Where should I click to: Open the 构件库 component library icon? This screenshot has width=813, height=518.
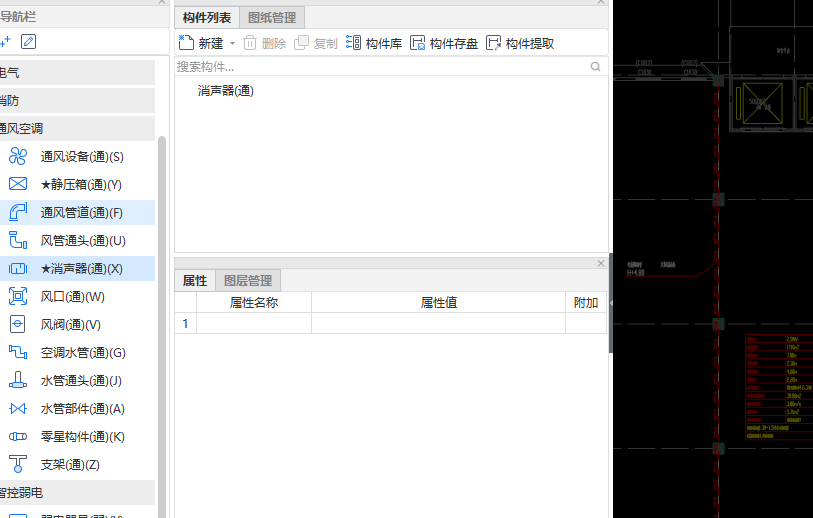click(353, 43)
